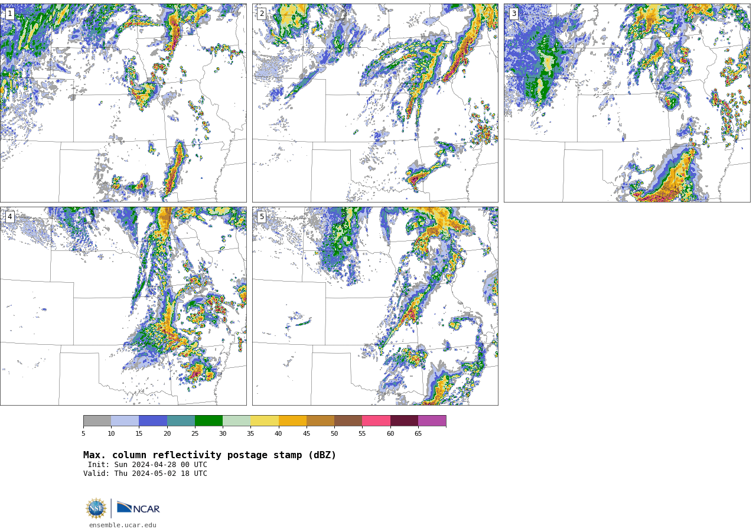The height and width of the screenshot is (532, 756).
Task: Click the panel number label 3
Action: click(514, 14)
